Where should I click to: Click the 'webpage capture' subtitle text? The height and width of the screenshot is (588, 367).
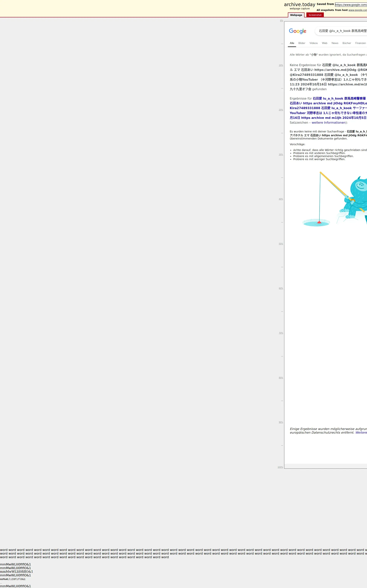(300, 9)
